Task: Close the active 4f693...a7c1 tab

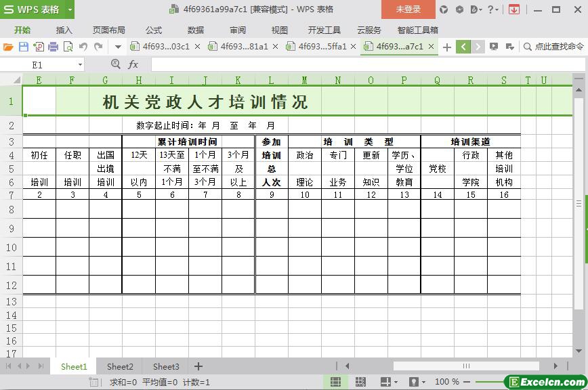Action: (432, 47)
